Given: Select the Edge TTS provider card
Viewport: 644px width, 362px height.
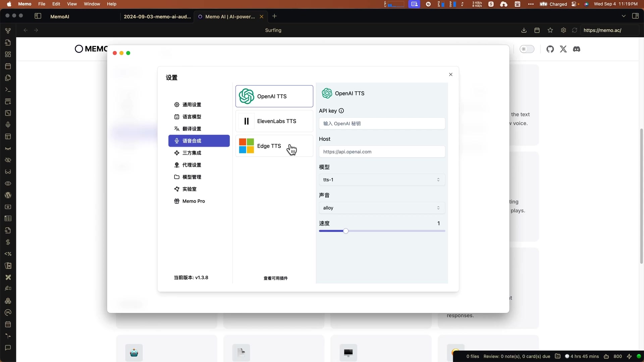Looking at the screenshot, I should pos(274,146).
